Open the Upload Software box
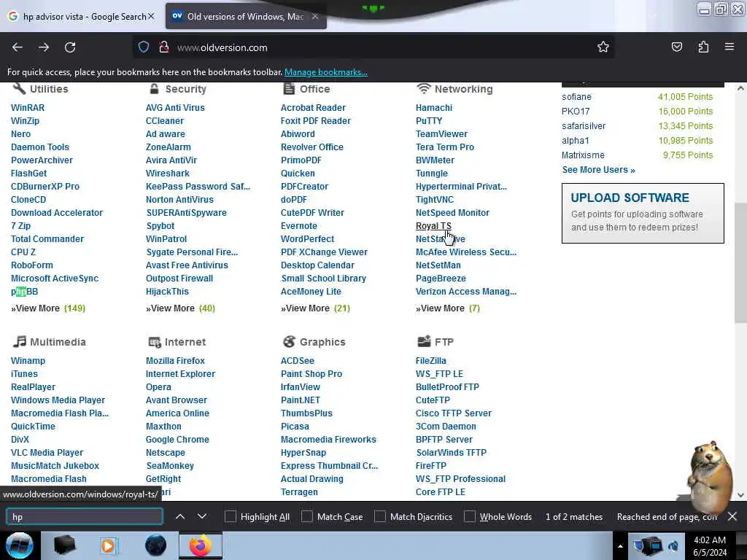747x560 pixels. (x=643, y=213)
